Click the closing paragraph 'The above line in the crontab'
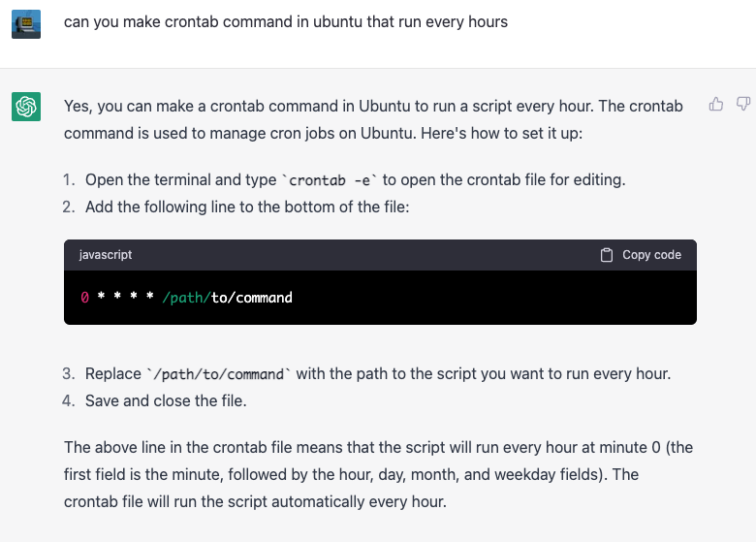 (x=378, y=474)
